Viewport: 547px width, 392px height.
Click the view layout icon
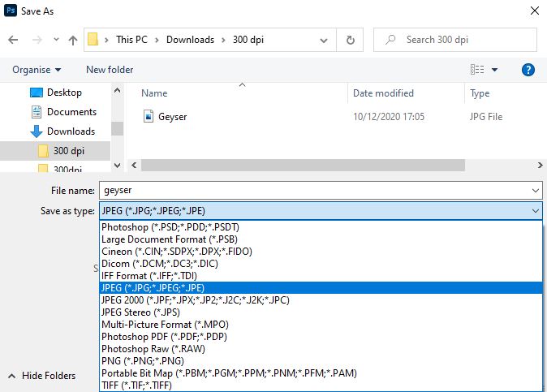477,70
